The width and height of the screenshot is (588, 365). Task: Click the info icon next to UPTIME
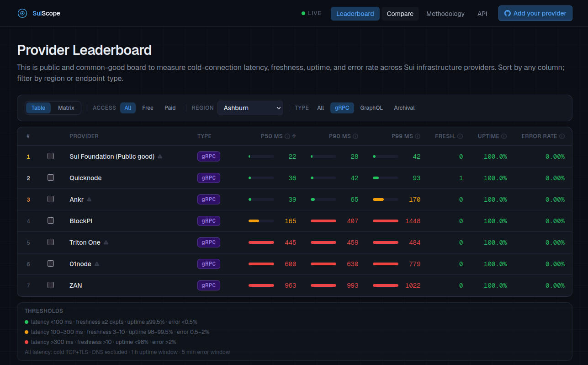tap(504, 136)
